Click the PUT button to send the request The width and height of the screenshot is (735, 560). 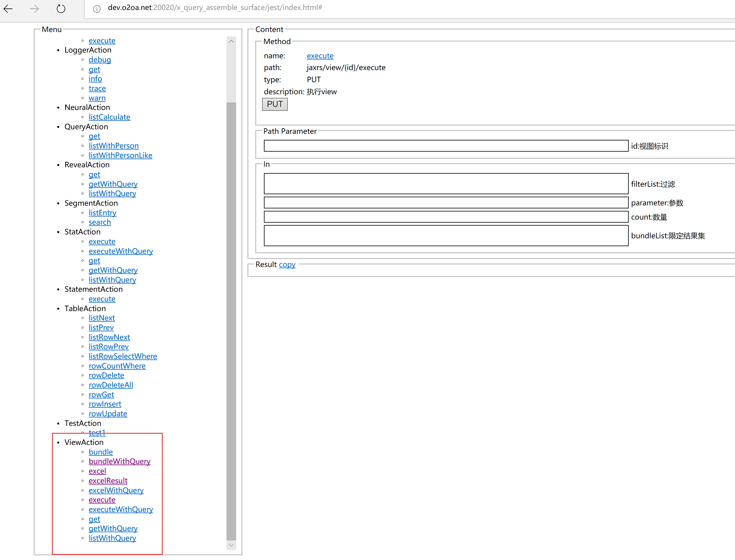click(275, 104)
